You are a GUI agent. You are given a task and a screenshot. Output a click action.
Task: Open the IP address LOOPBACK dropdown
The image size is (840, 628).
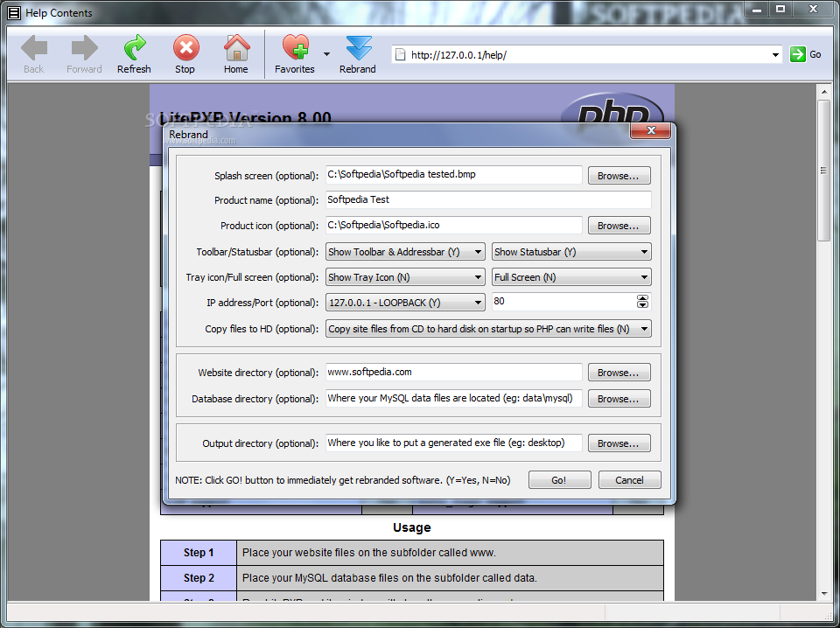405,303
